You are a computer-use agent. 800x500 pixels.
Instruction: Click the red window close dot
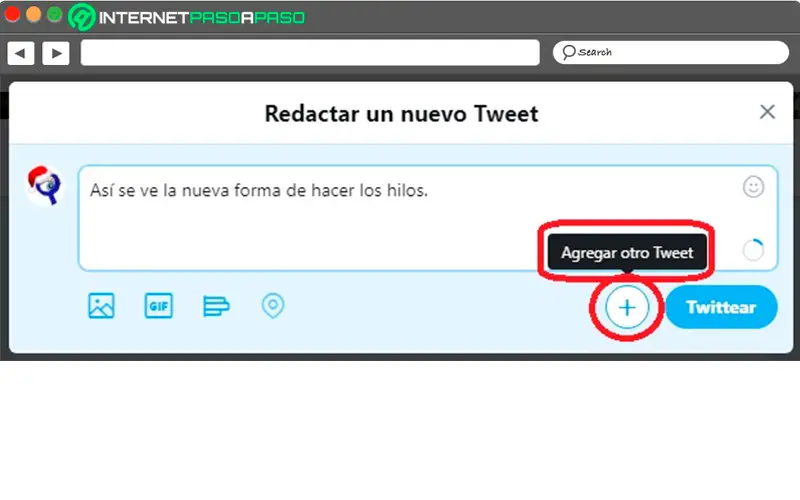click(x=12, y=14)
